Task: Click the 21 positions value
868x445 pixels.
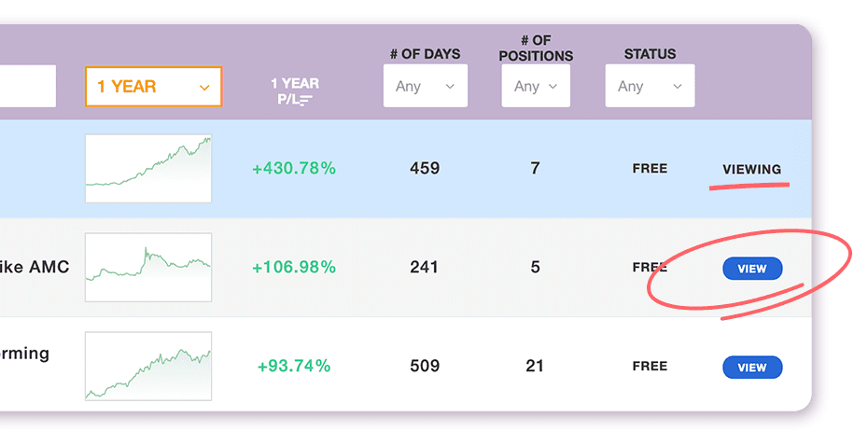Action: click(x=535, y=367)
